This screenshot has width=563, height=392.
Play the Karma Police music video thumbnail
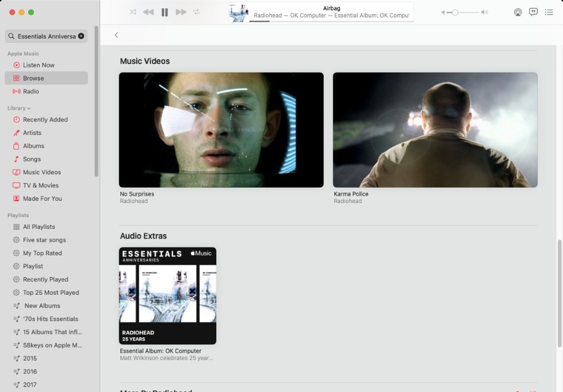tap(435, 130)
